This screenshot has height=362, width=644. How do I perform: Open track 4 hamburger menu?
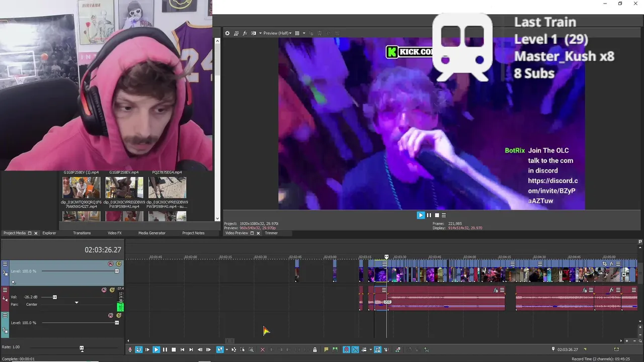pos(5,290)
